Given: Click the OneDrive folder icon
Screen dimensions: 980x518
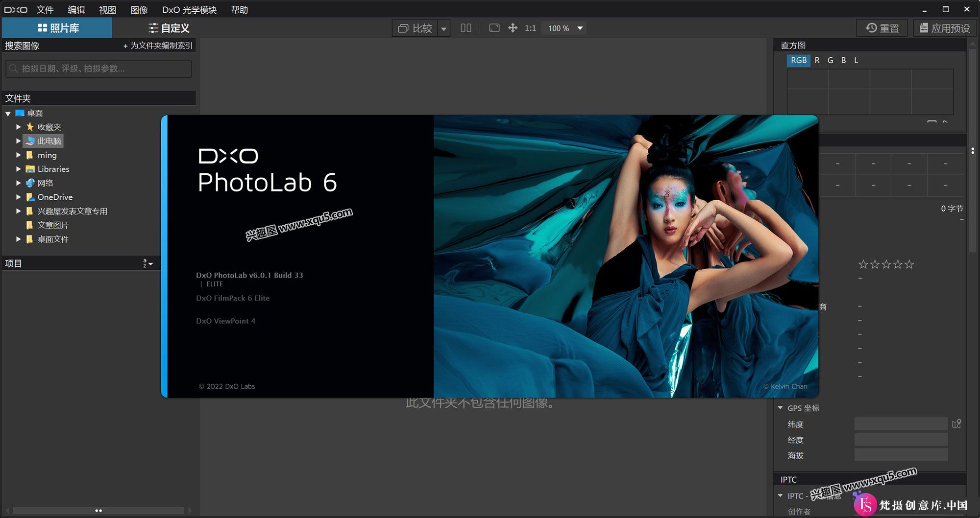Looking at the screenshot, I should tap(30, 197).
